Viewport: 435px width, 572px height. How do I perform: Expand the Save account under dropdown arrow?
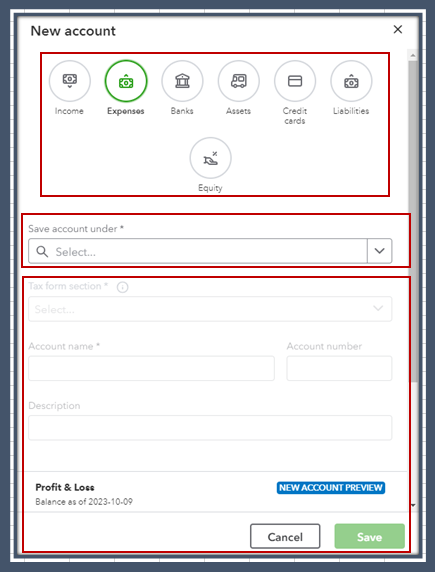[x=380, y=251]
